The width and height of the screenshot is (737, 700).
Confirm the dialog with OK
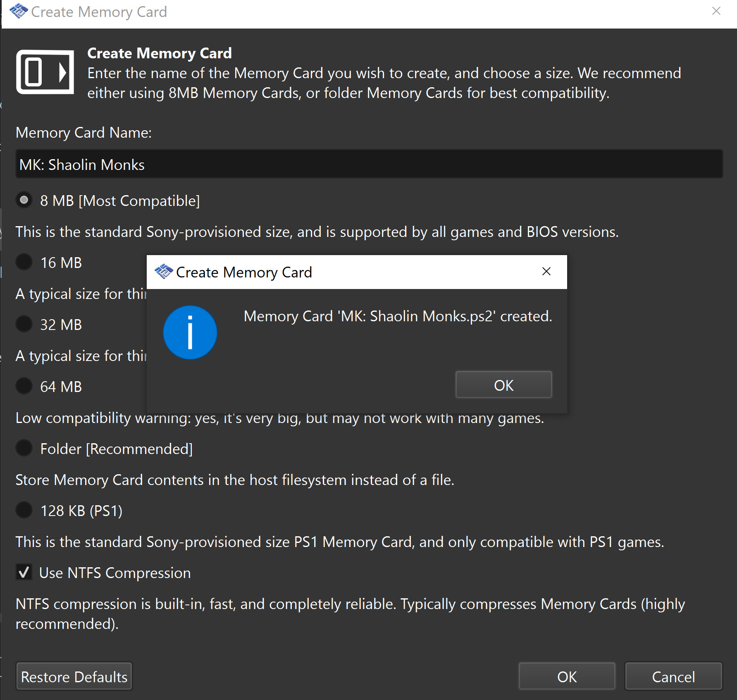567,676
